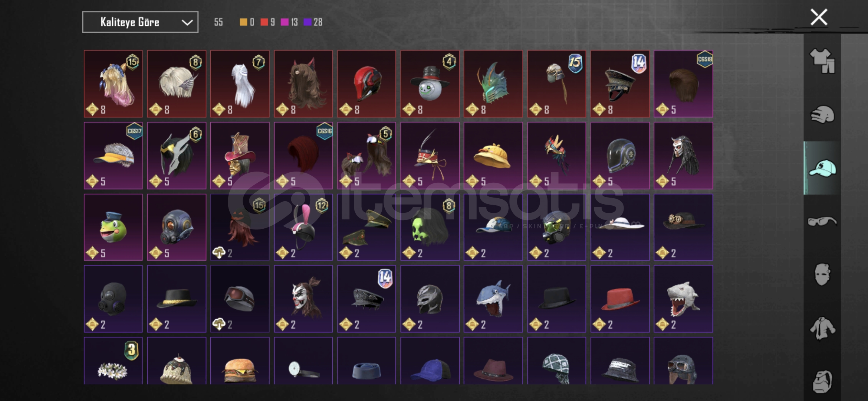868x401 pixels.
Task: Filter by the pink quality swatch
Action: [x=285, y=22]
